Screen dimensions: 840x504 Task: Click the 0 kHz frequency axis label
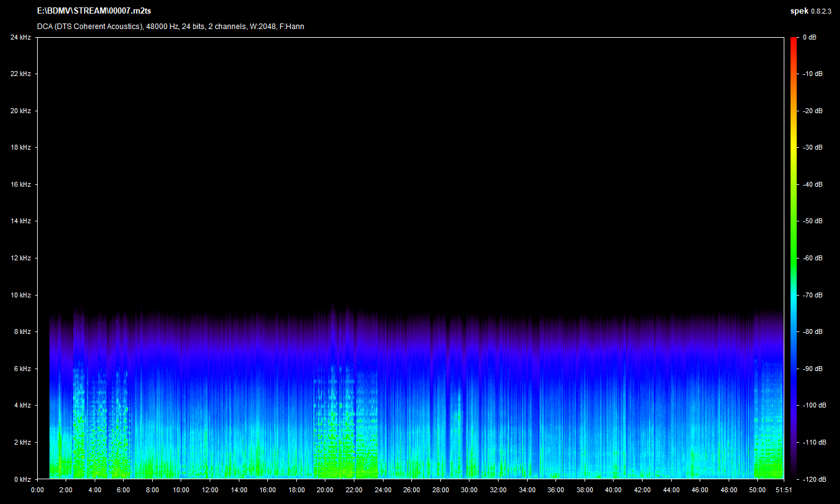coord(22,479)
